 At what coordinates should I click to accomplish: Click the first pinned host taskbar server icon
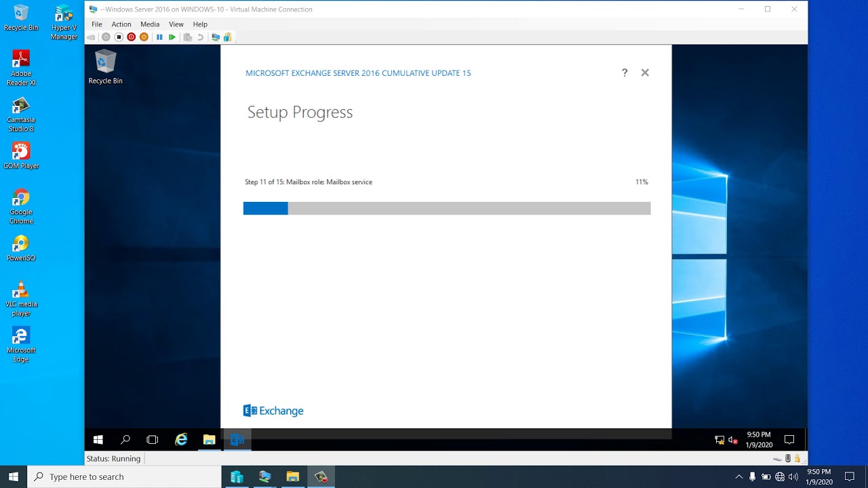[x=237, y=476]
